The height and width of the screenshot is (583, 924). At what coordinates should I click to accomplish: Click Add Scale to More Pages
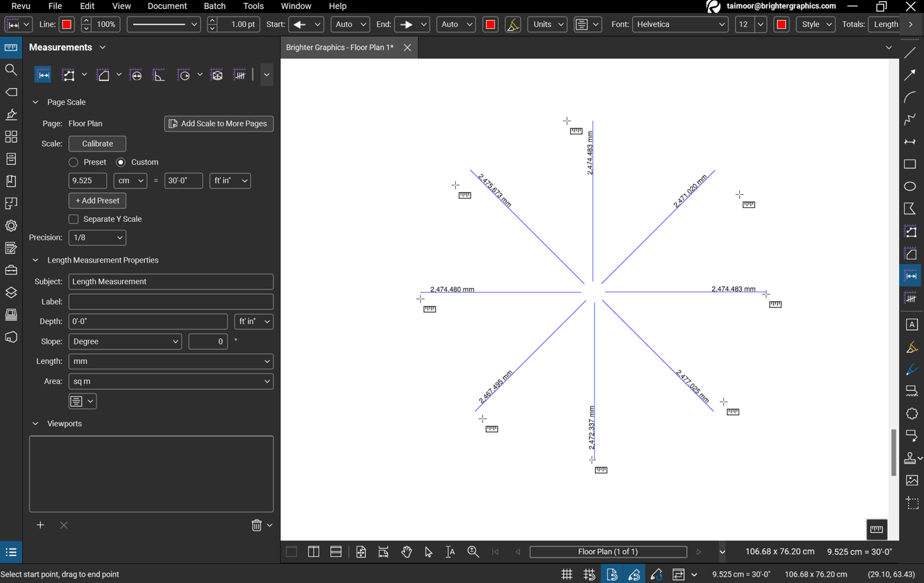click(x=219, y=123)
